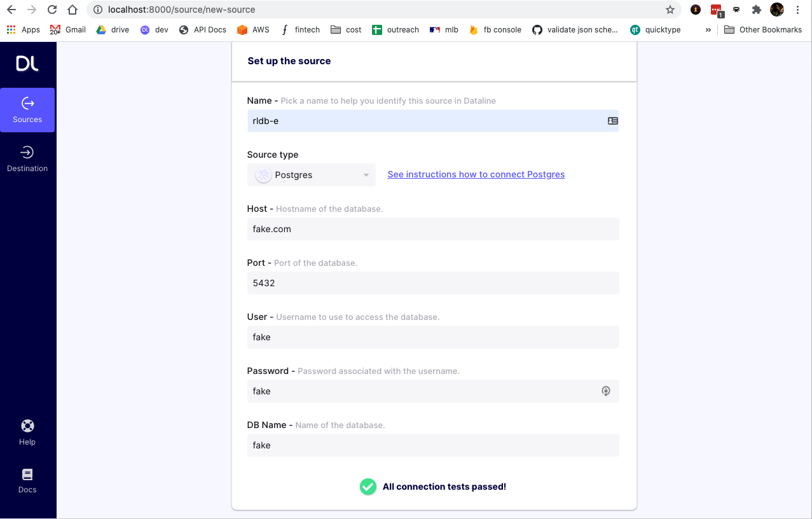Open the cost bookmarks folder
Screen dimensions: 812x519
pos(346,29)
